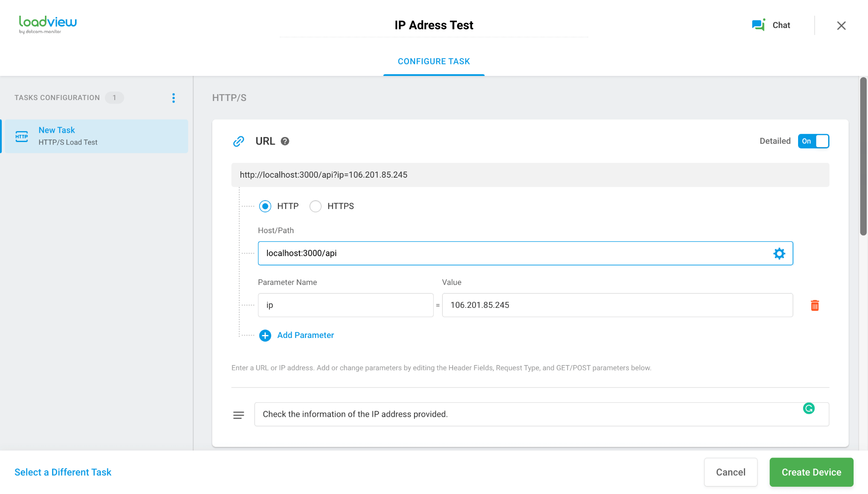Click the HTTP/S section header
The height and width of the screenshot is (494, 868).
pos(230,98)
